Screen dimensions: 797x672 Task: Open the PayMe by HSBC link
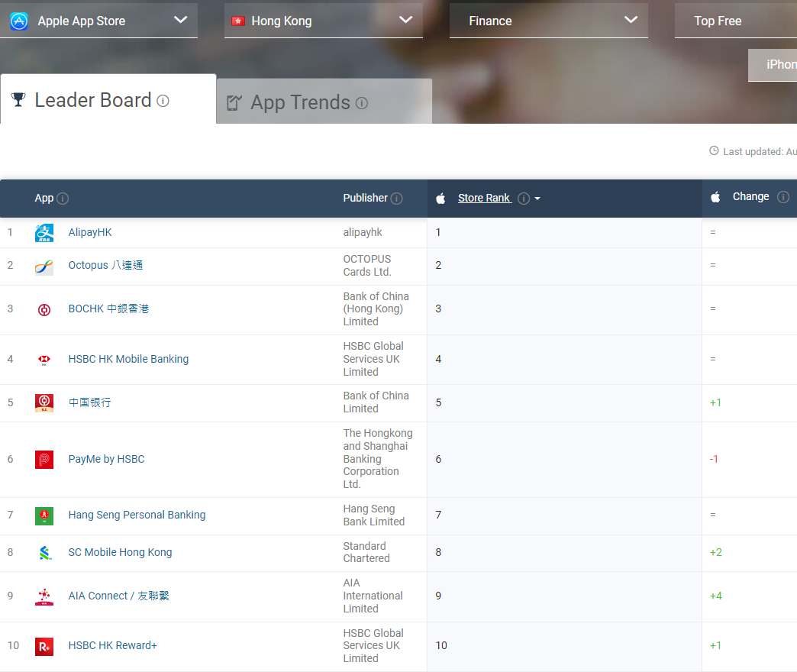[107, 459]
